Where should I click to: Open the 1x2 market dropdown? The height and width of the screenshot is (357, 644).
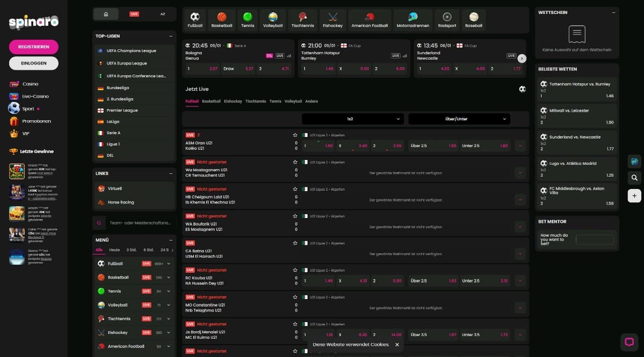pyautogui.click(x=353, y=119)
